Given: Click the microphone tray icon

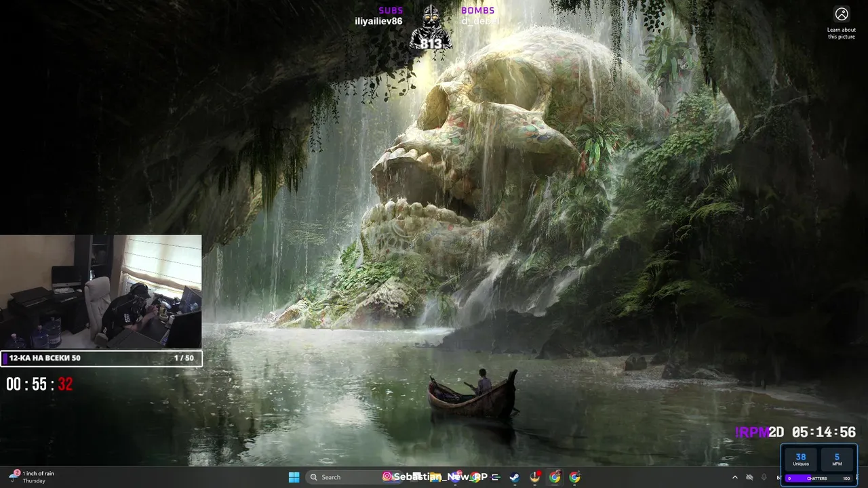Looking at the screenshot, I should click(x=764, y=477).
